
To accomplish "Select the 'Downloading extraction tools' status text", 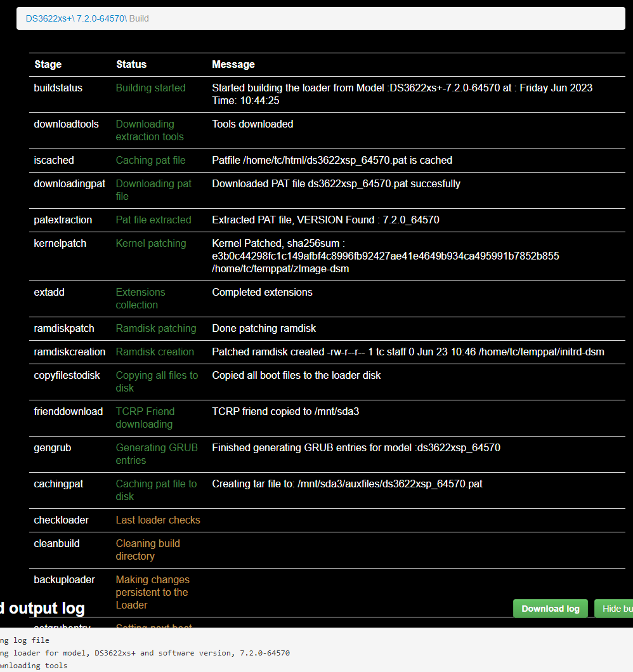I will 150,130.
